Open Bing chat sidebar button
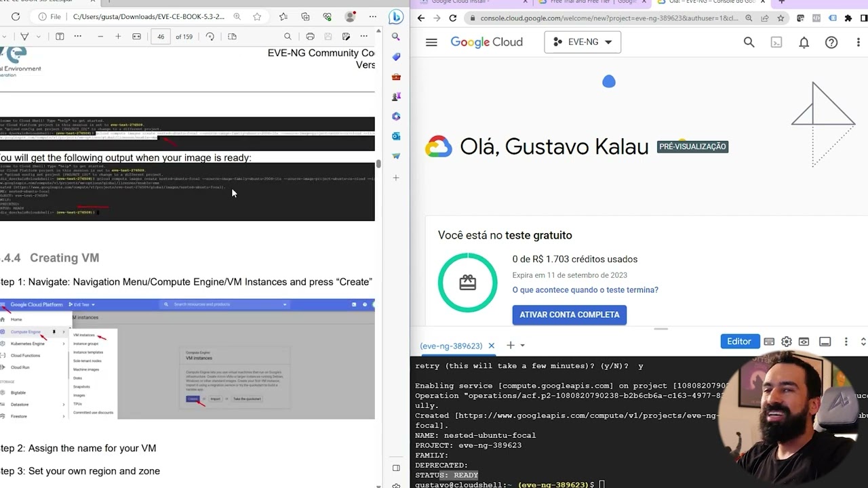This screenshot has width=868, height=488. (396, 17)
